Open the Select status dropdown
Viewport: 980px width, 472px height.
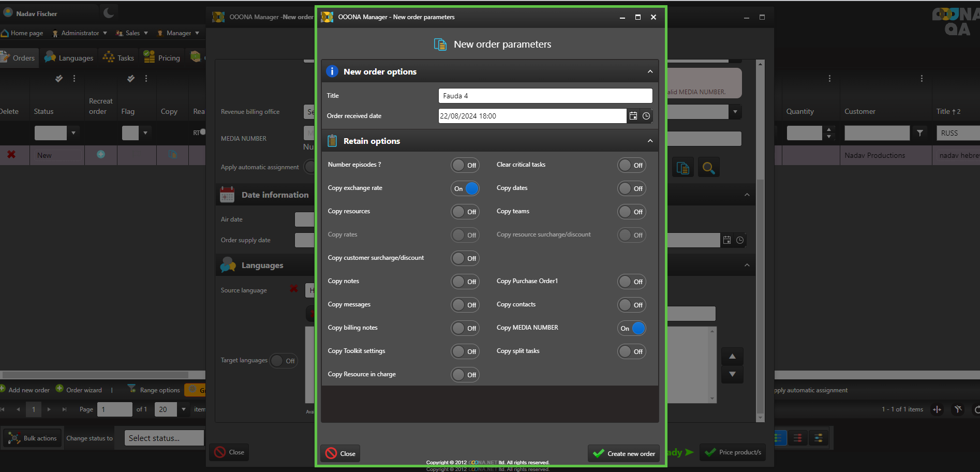coord(165,438)
